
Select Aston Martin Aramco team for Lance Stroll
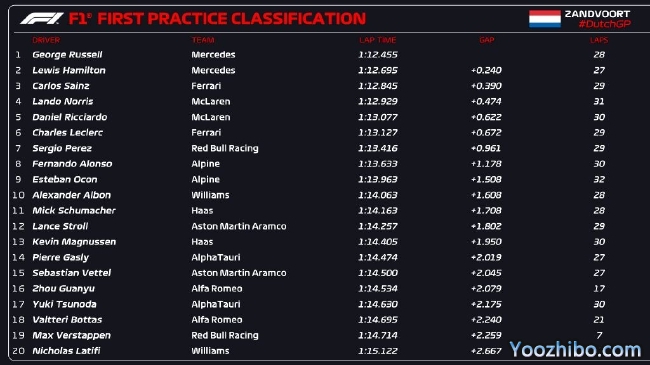[x=239, y=226]
